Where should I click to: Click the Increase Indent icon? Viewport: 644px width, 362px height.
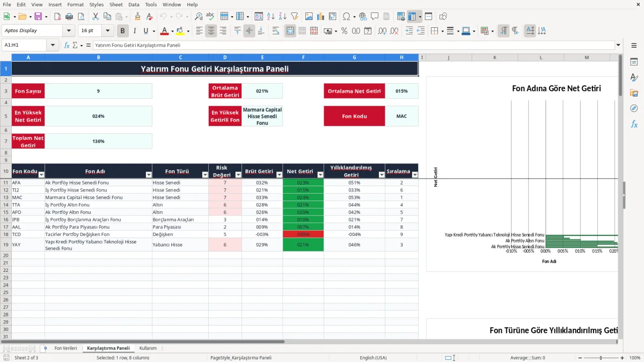[x=409, y=31]
